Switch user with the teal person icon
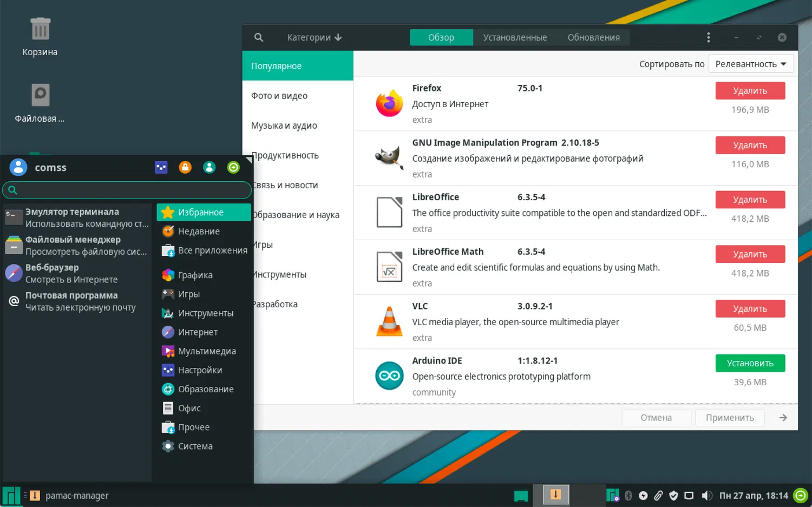 [x=209, y=167]
